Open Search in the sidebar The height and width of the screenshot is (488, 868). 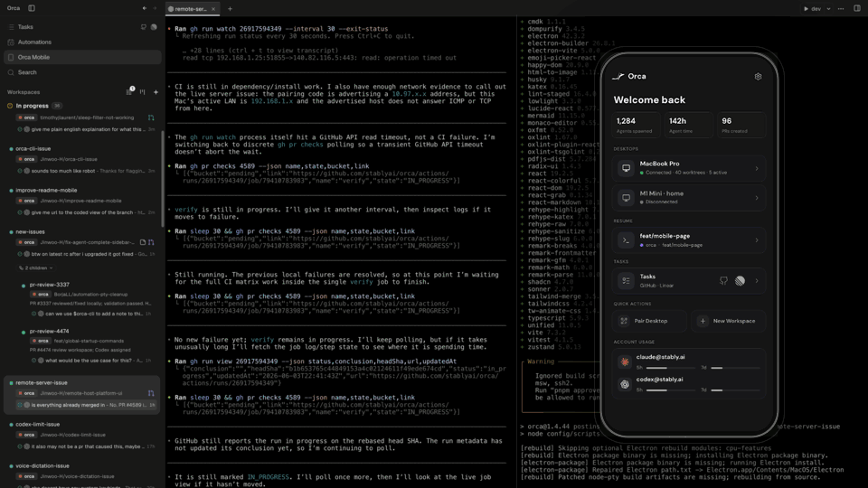[26, 72]
